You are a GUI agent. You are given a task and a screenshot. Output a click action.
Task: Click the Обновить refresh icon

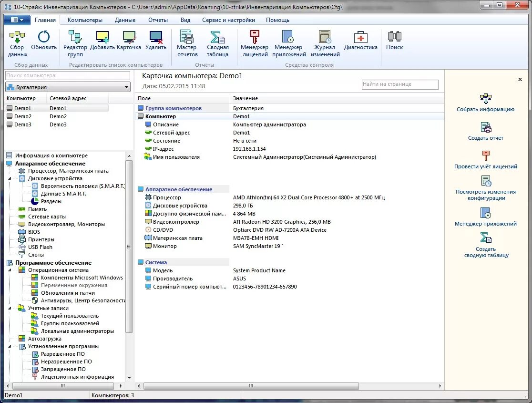[44, 41]
